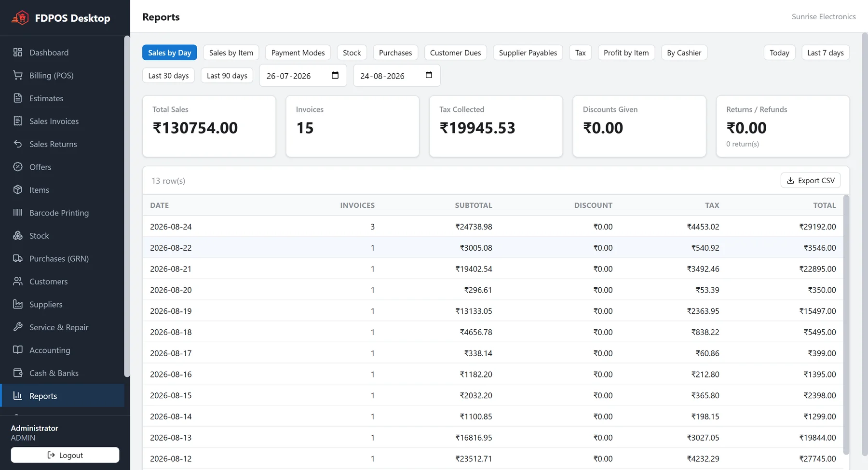
Task: Click the Accounting book icon
Action: click(x=18, y=350)
